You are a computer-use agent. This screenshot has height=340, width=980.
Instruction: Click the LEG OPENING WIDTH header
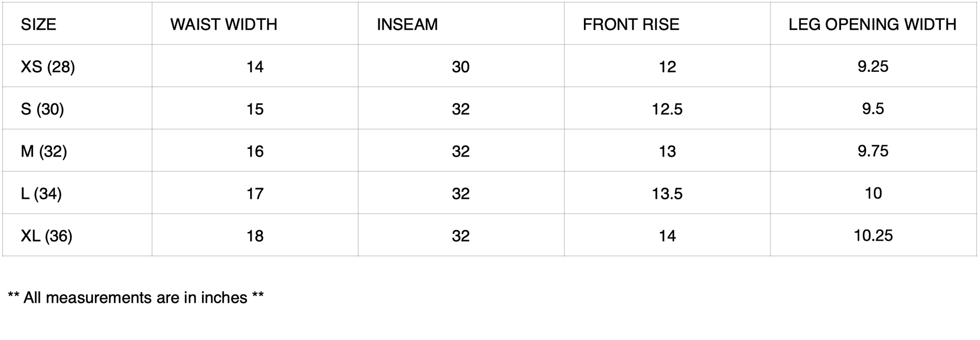[x=872, y=24]
